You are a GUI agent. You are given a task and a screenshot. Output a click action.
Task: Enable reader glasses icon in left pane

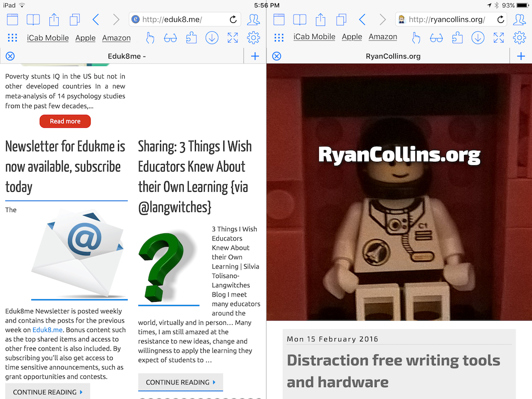click(x=170, y=38)
